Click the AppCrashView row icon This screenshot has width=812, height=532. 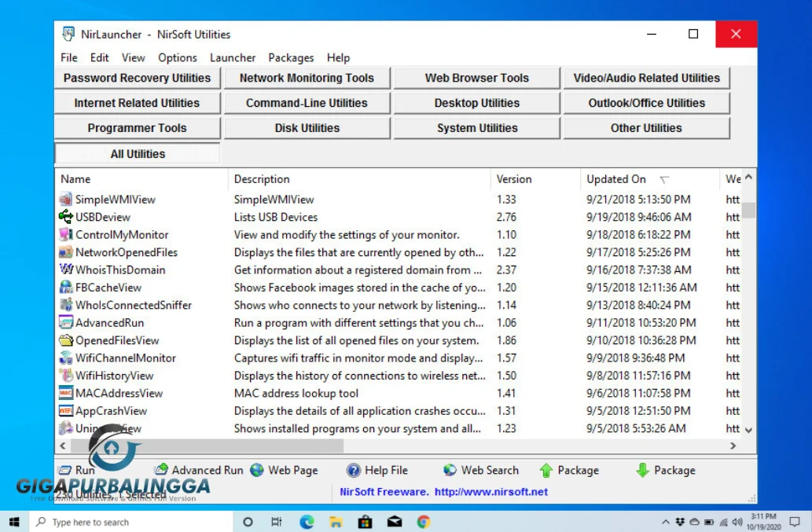click(x=66, y=410)
